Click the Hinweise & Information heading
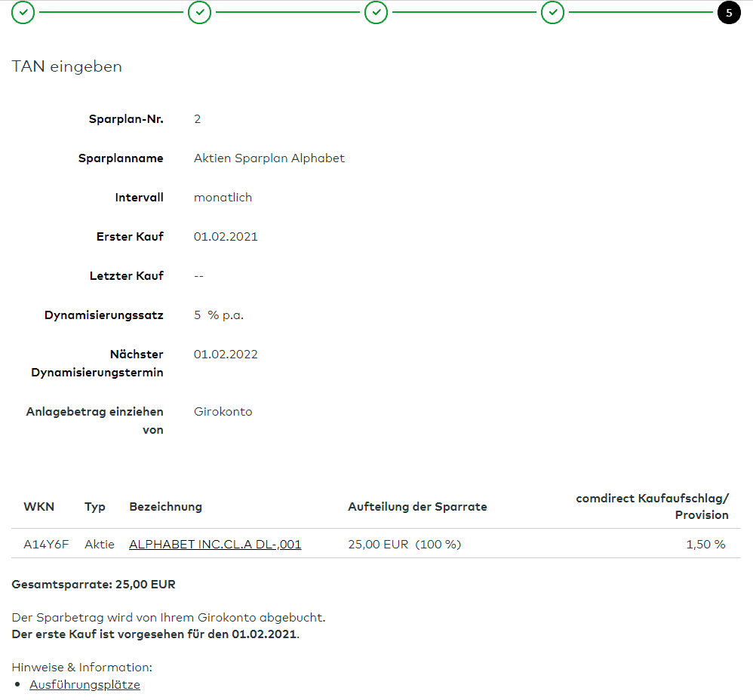 (x=81, y=668)
